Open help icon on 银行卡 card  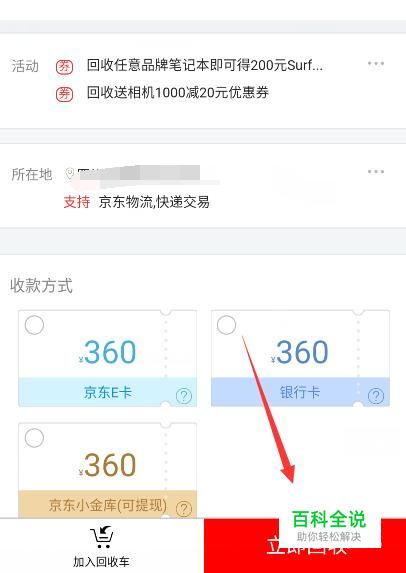point(376,395)
